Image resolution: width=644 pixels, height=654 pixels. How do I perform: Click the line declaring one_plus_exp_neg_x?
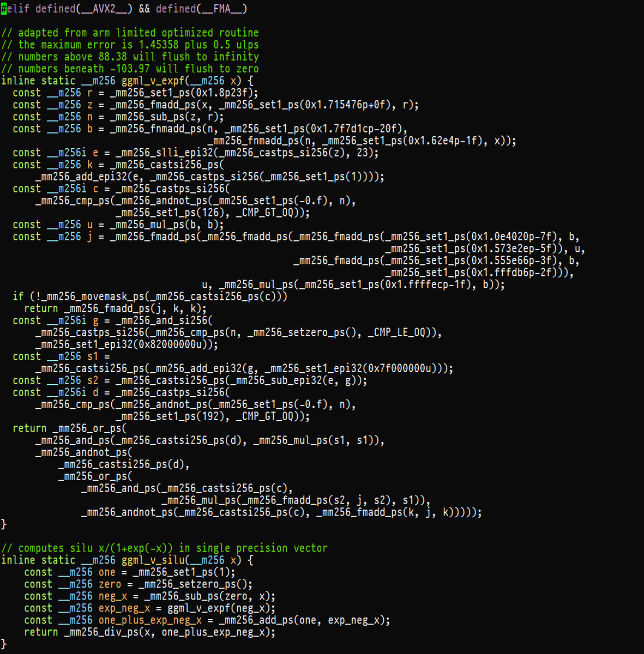click(207, 620)
